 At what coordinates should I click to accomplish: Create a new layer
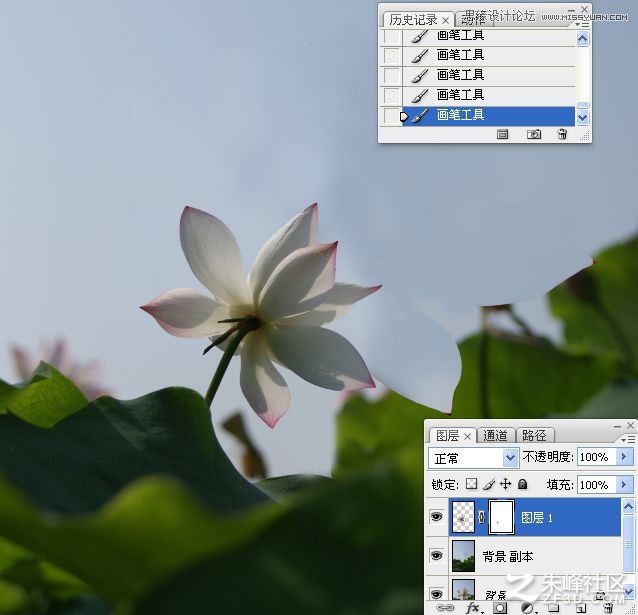581,608
